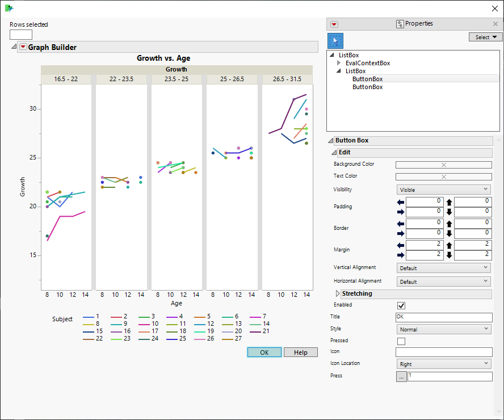
Task: Click the left border arrow icon
Action: [x=401, y=224]
